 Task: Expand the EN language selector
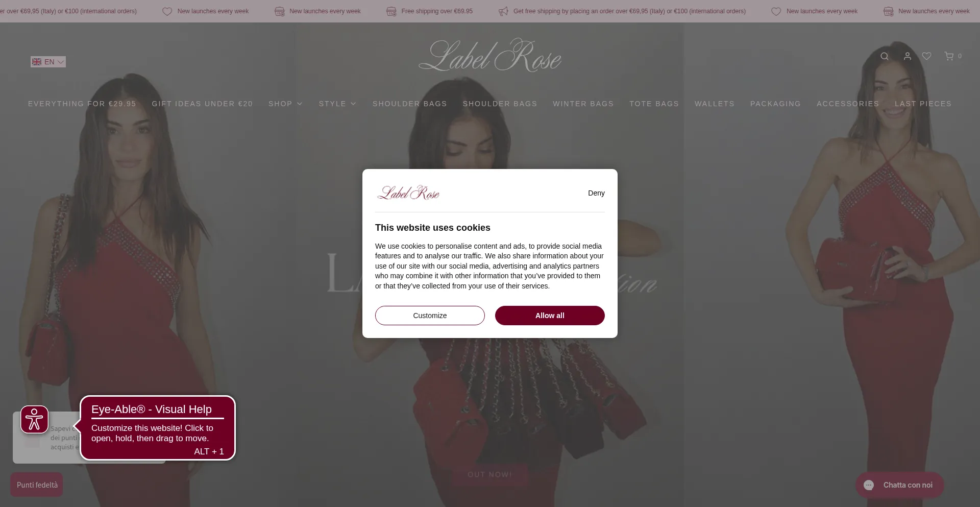click(x=48, y=62)
